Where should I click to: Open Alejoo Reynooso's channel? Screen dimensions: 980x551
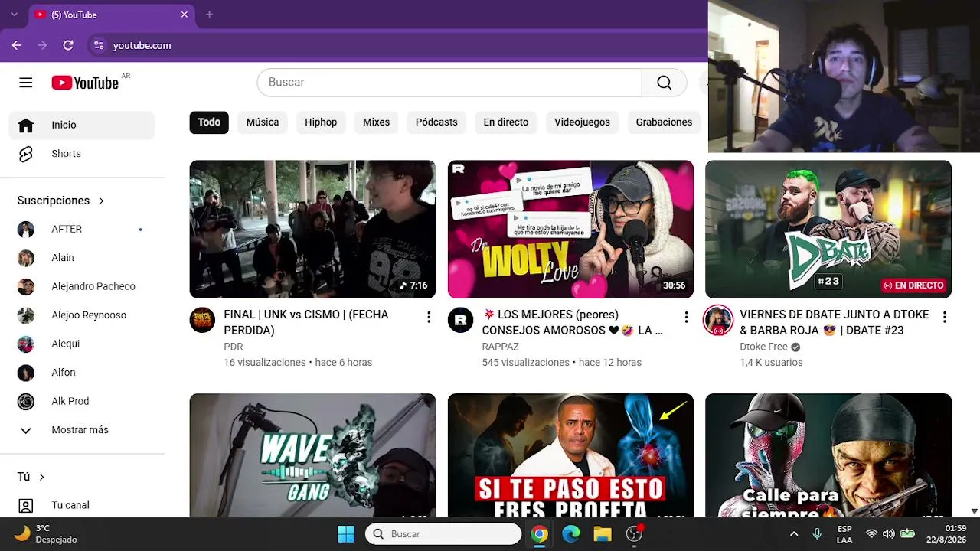point(83,315)
